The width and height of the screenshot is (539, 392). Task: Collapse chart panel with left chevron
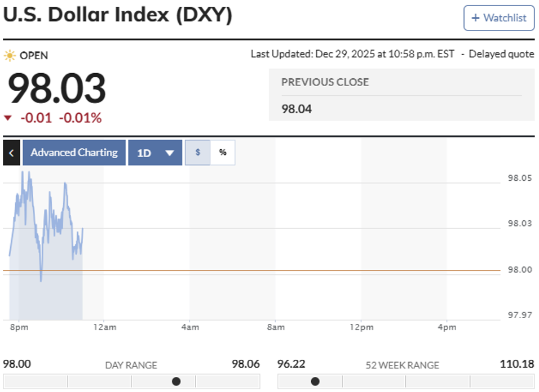(11, 153)
